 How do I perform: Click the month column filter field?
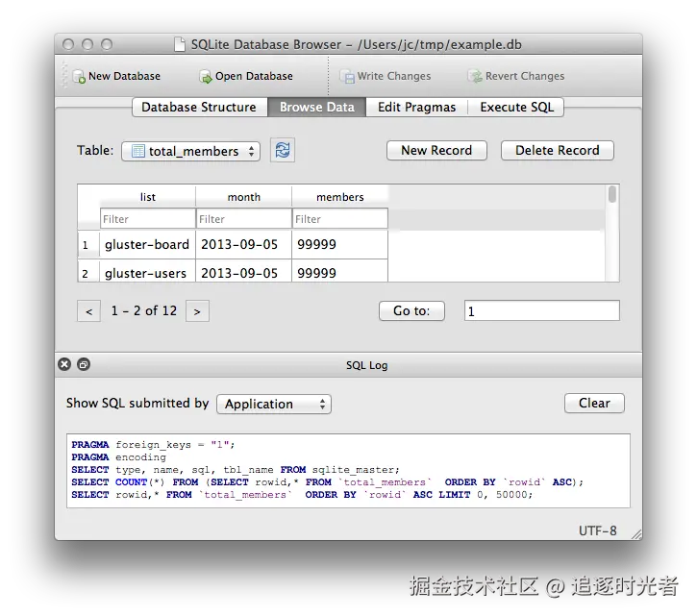[x=244, y=219]
